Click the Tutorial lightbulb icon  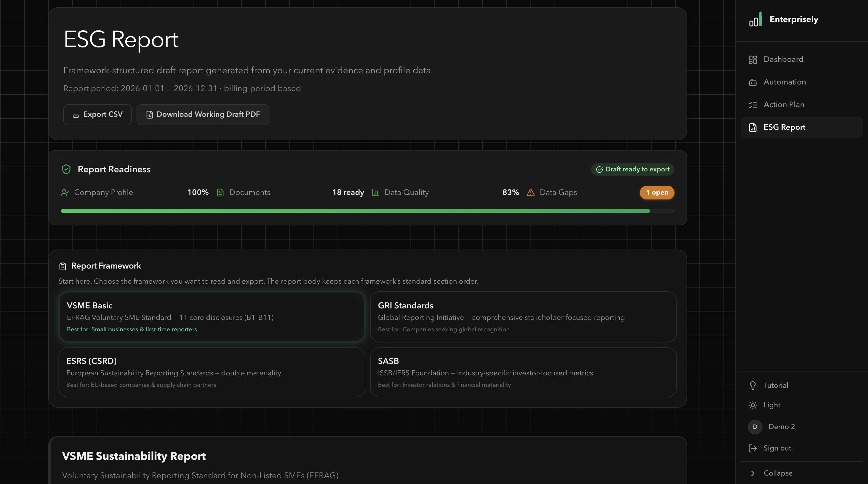[x=753, y=385]
